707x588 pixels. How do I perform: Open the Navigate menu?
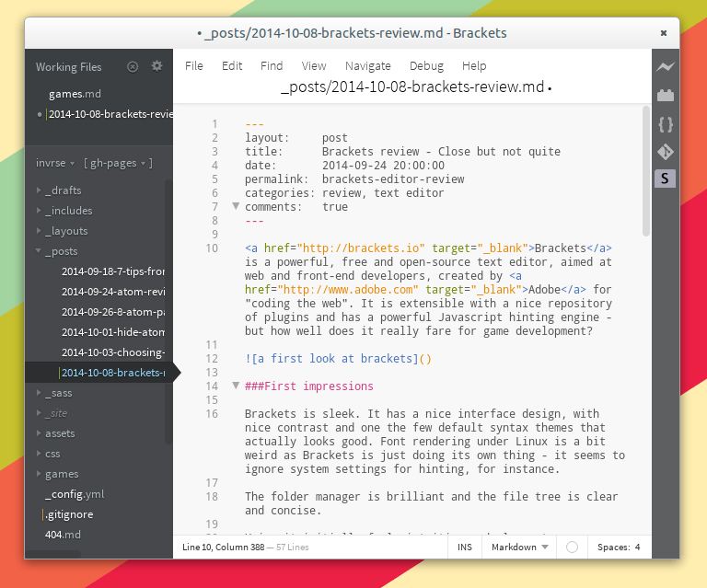pos(368,65)
